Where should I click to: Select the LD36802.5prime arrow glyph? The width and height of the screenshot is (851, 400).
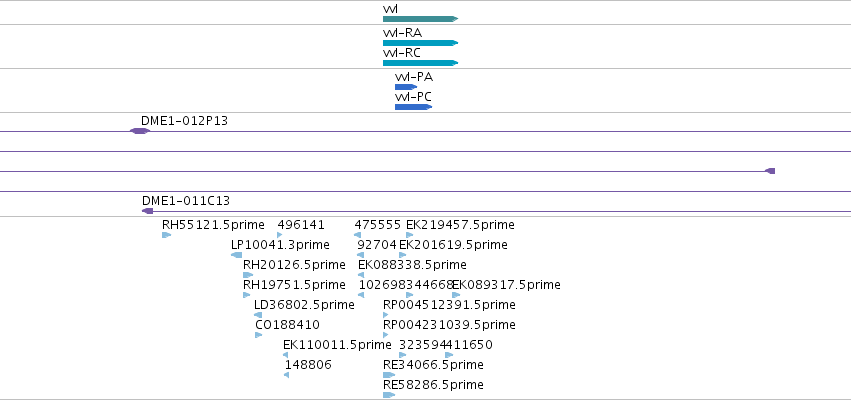pos(258,315)
